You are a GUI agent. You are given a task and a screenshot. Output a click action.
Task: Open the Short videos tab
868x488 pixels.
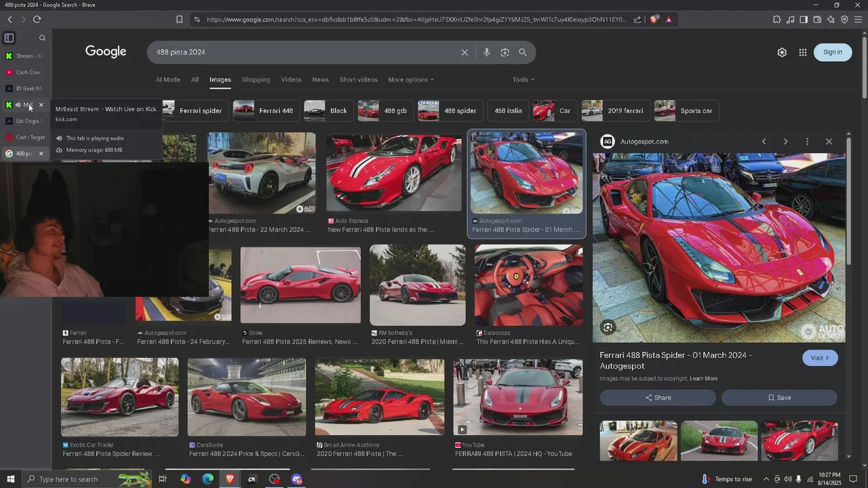point(358,80)
